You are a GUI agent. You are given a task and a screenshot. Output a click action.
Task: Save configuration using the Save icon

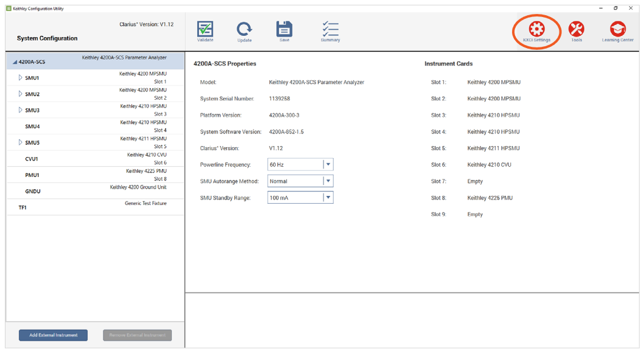click(x=284, y=30)
